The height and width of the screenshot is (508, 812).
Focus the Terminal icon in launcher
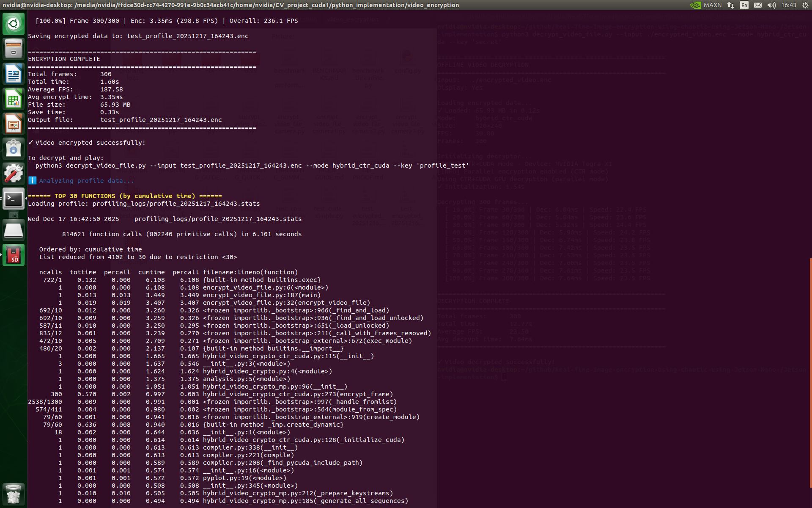tap(14, 199)
